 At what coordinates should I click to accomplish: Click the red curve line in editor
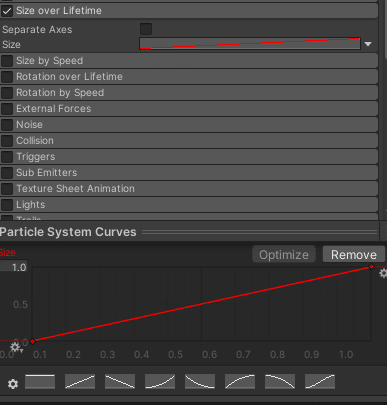pos(202,304)
